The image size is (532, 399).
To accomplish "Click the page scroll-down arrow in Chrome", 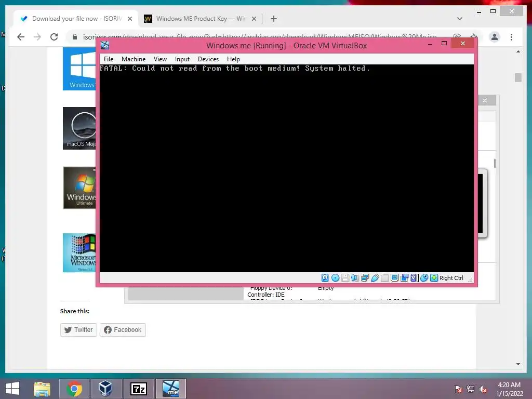I will pos(518,364).
